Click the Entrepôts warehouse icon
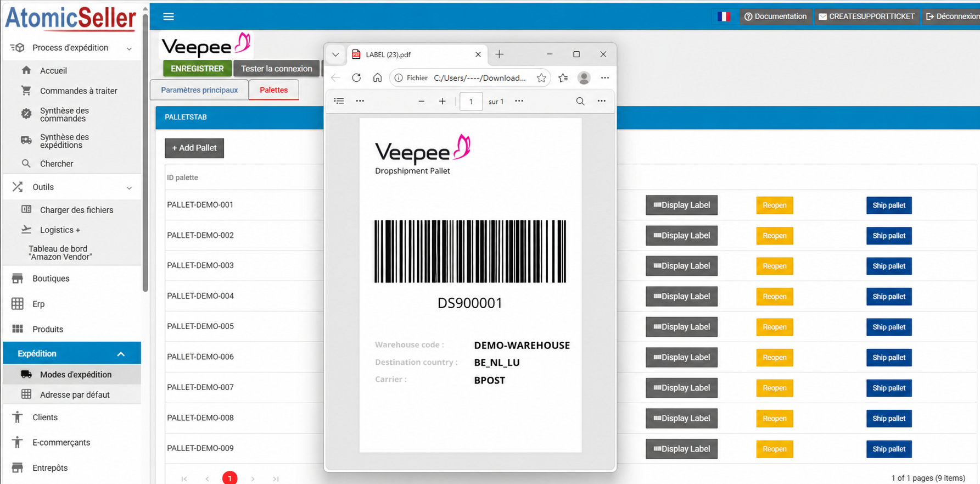The image size is (980, 484). 18,468
